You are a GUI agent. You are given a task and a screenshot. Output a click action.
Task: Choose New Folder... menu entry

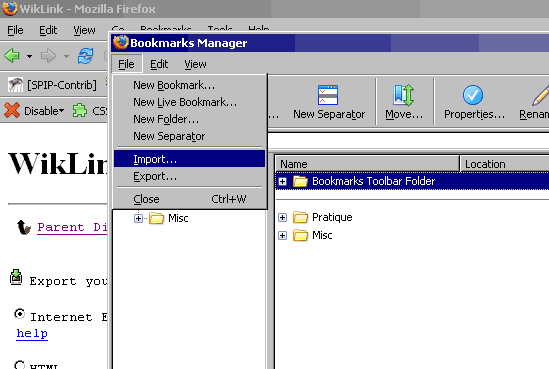[x=189, y=119]
